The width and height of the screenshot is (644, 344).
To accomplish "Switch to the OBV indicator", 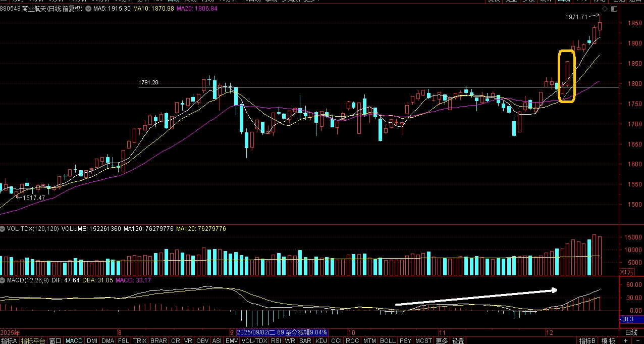I will (202, 340).
